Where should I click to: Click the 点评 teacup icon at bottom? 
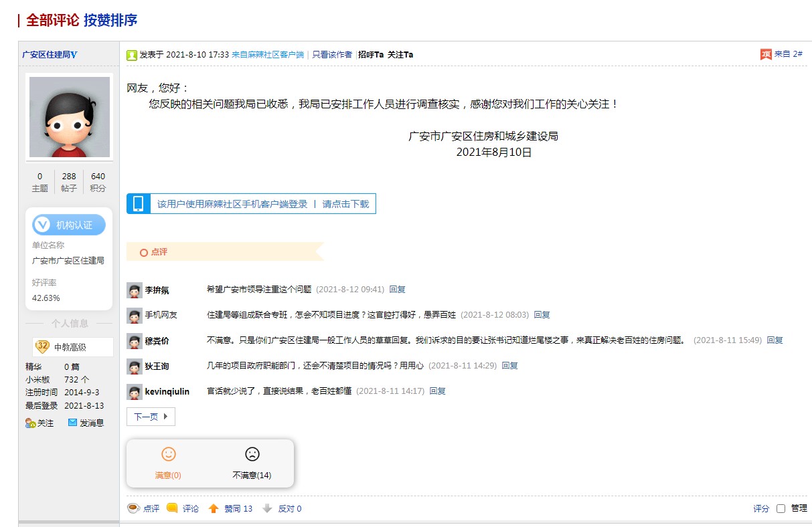pyautogui.click(x=133, y=509)
